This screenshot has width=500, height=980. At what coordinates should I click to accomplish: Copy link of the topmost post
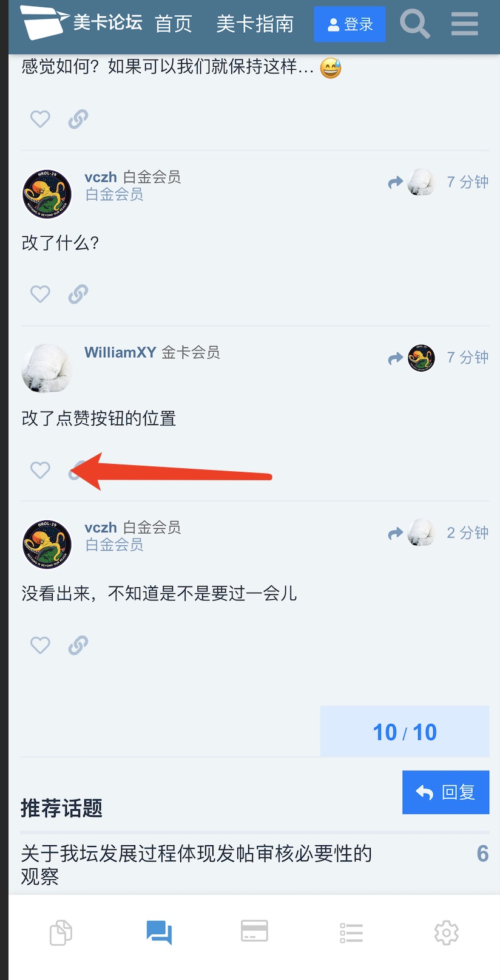78,119
